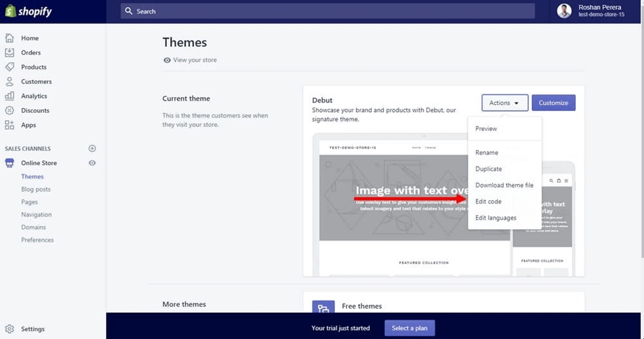Select Download theme file option
Viewport: 644px width, 339px height.
click(x=504, y=185)
